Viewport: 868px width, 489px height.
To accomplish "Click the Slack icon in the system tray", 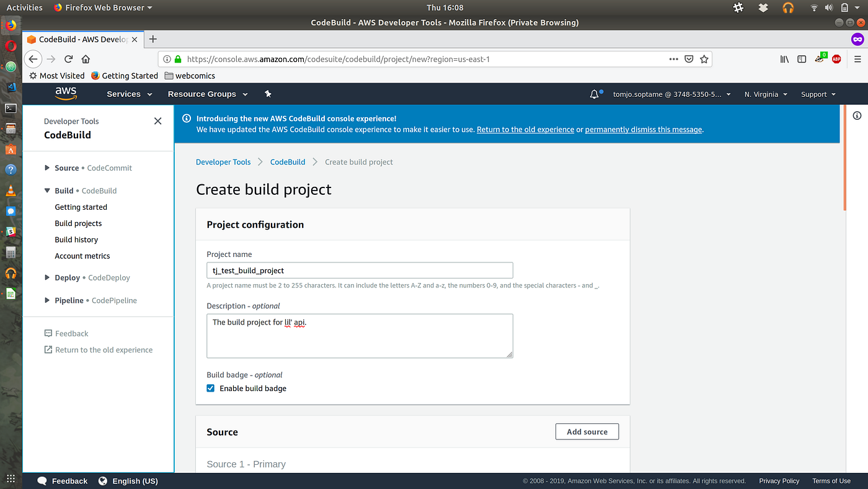I will click(738, 7).
